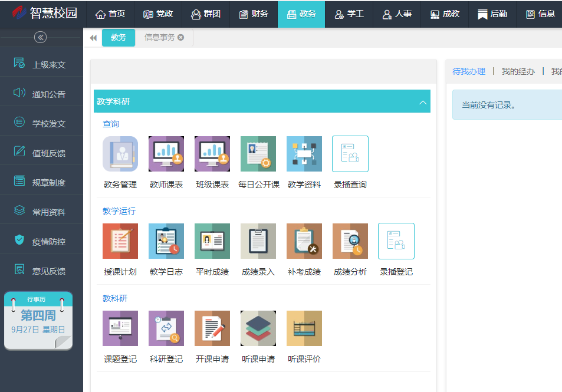Screen dimensions: 562x392
Task: Go to 首页 in top navigation
Action: [110, 14]
